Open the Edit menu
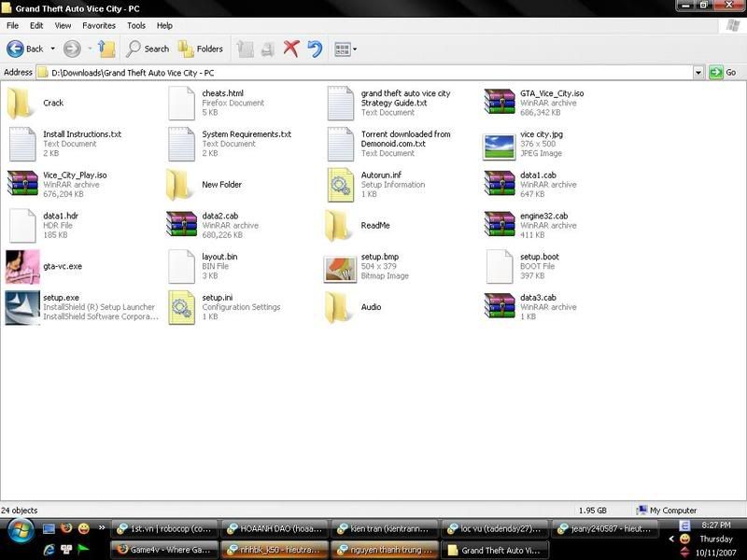This screenshot has width=747, height=560. 36,26
